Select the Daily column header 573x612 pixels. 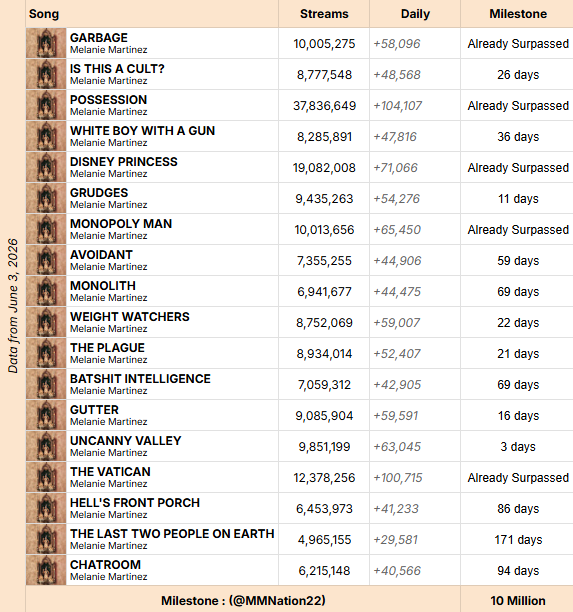[415, 14]
